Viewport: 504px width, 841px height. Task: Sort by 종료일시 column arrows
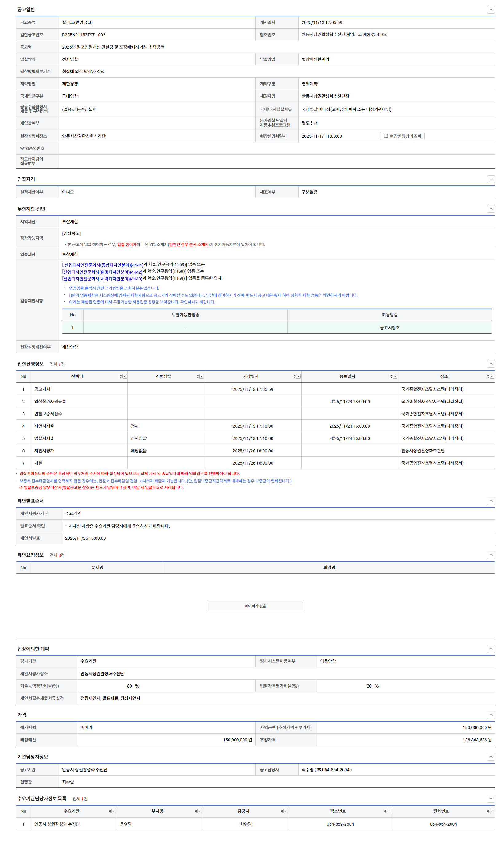coord(391,376)
